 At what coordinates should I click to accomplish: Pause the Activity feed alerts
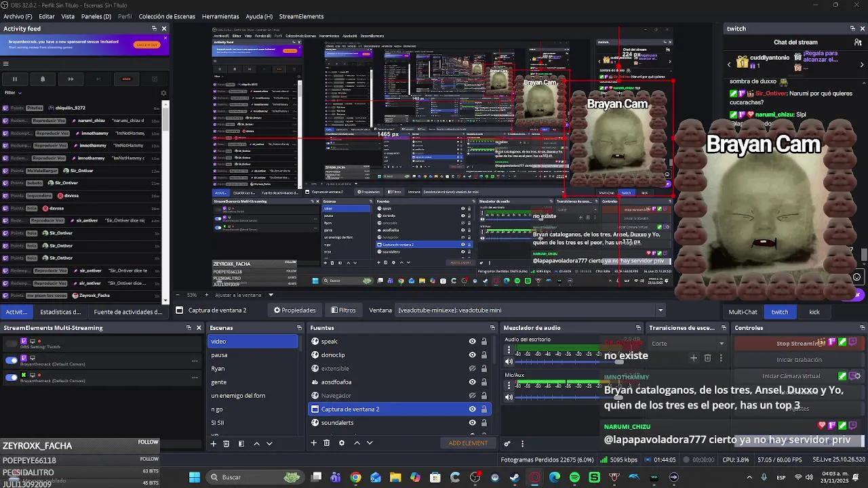(x=14, y=79)
